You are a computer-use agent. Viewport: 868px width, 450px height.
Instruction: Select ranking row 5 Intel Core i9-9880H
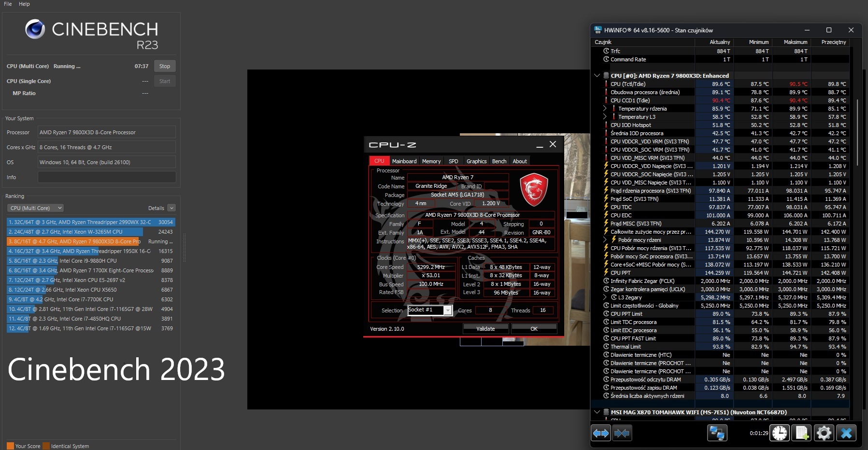[91, 261]
